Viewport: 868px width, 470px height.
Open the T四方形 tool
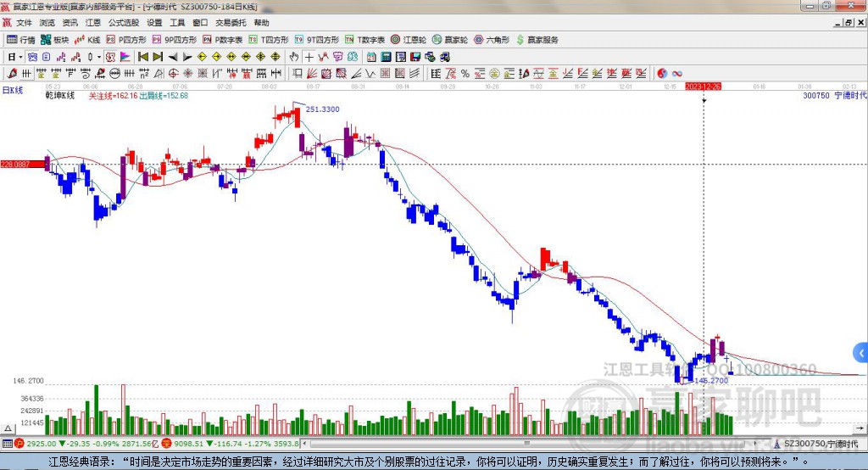point(269,40)
